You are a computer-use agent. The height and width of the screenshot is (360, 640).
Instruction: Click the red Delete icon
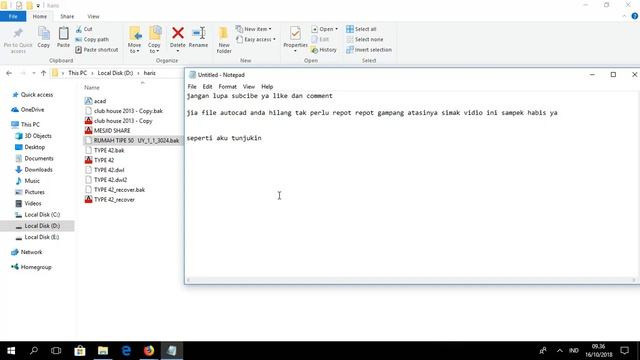pos(178,33)
